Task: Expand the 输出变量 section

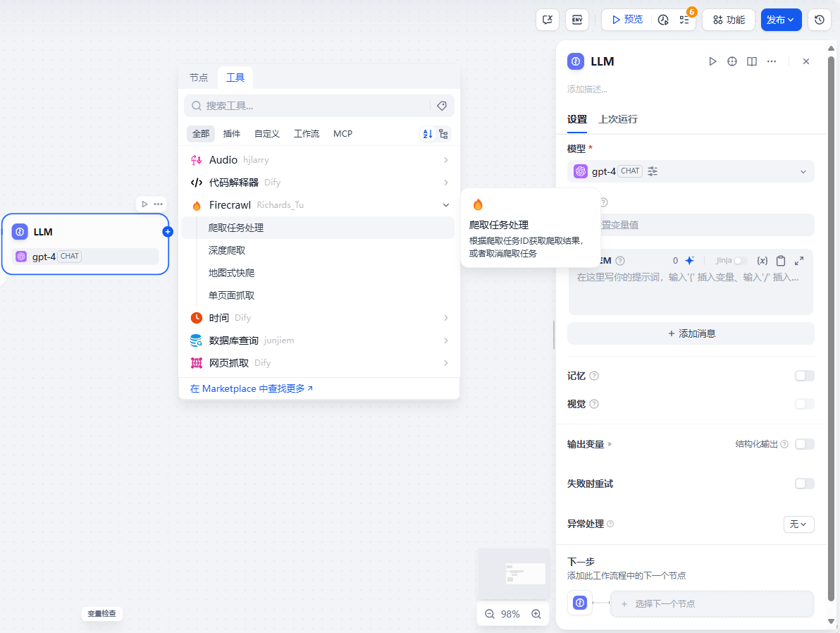Action: pos(589,444)
